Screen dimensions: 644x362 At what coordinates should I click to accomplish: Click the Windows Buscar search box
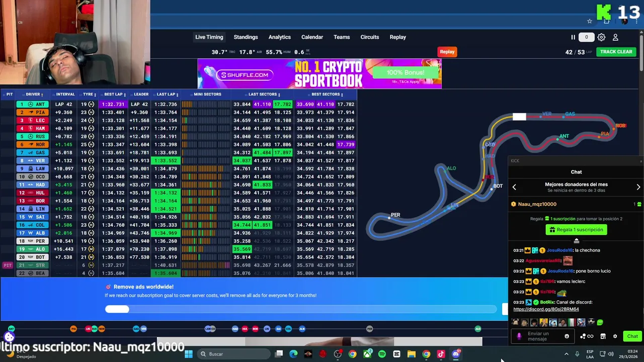point(232,354)
